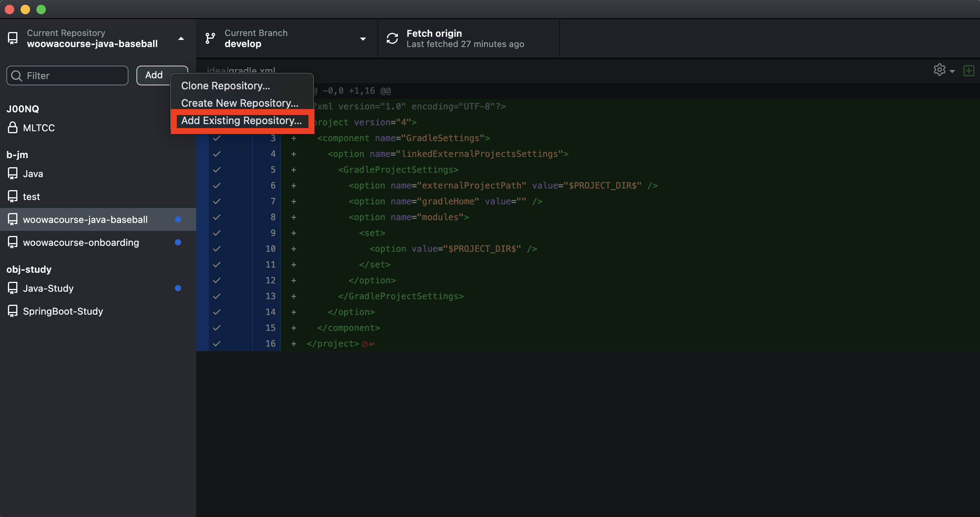Collapse the Current Repository dropdown
Screen dimensions: 980x517
point(181,38)
